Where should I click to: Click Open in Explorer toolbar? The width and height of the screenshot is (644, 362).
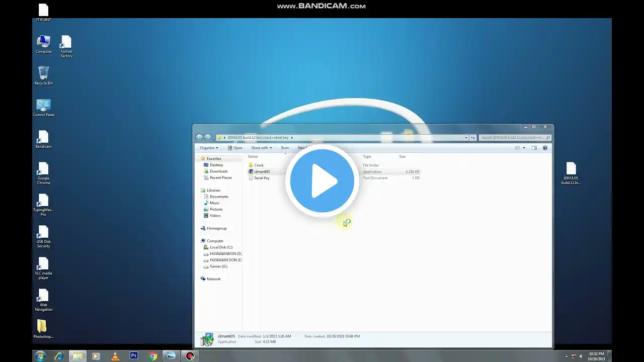tap(235, 148)
